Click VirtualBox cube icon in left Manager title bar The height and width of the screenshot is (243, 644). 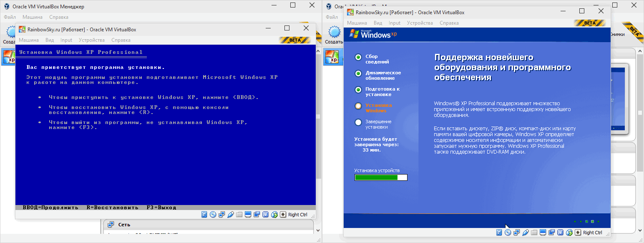[x=7, y=6]
